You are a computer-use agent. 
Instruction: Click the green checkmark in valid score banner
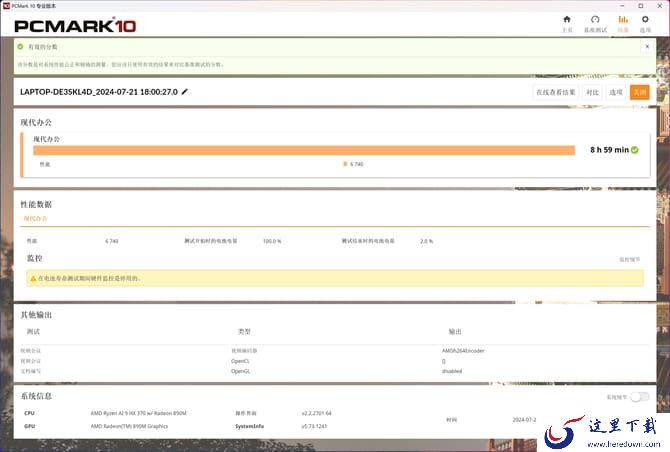click(20, 47)
